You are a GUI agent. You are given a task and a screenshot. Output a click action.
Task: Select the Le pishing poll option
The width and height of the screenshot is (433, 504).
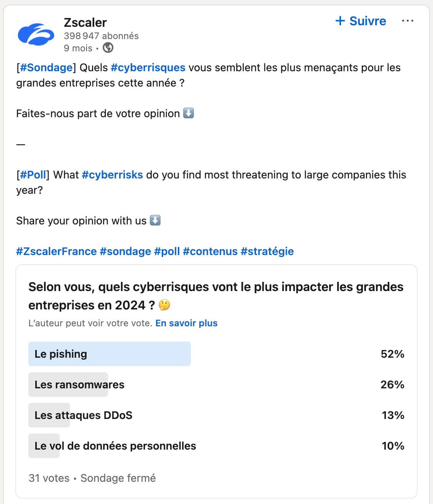[216, 354]
